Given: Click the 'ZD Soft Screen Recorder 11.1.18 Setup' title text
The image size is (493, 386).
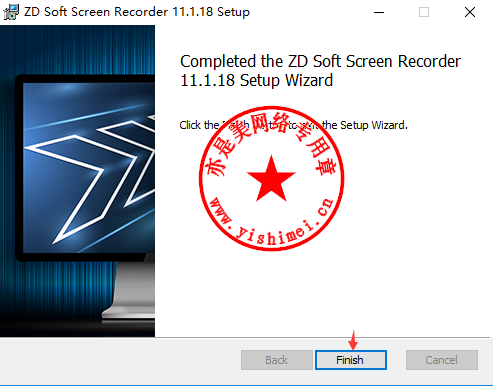Looking at the screenshot, I should click(137, 12).
